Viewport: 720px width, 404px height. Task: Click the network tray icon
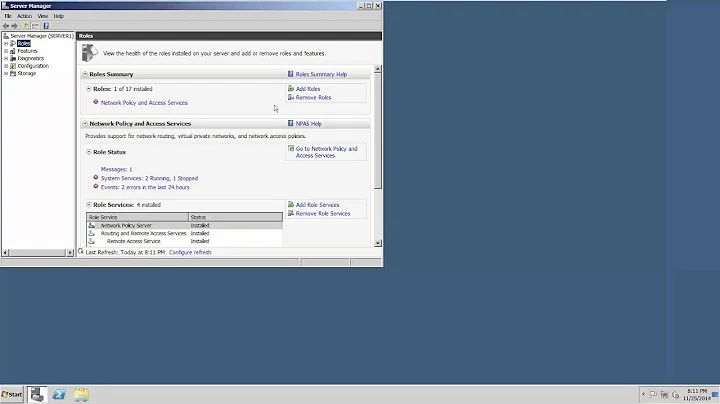(x=664, y=394)
